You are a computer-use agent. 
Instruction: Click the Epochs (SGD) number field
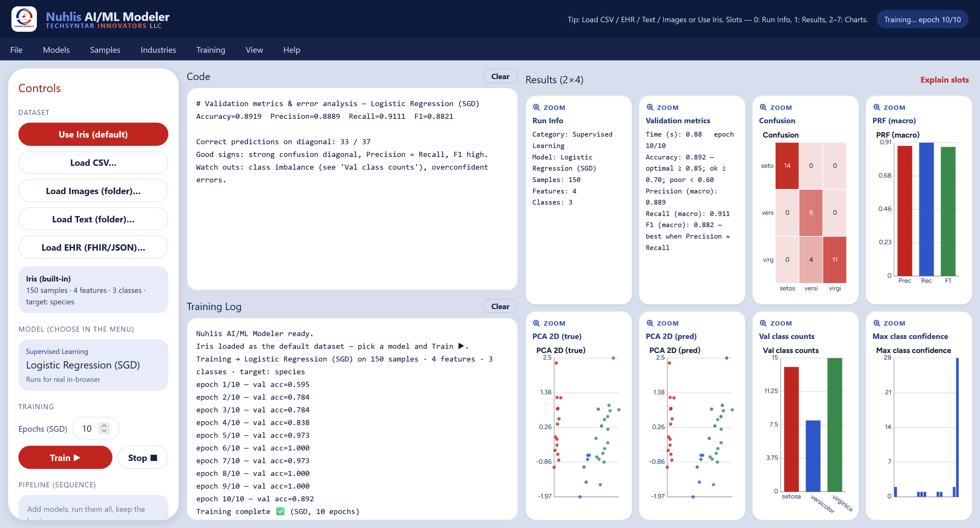click(96, 428)
